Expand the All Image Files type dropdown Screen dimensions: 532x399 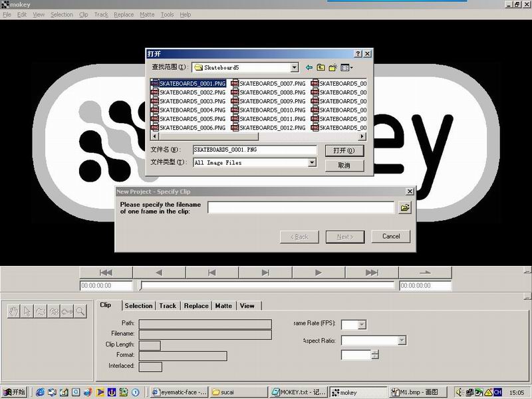pyautogui.click(x=312, y=162)
